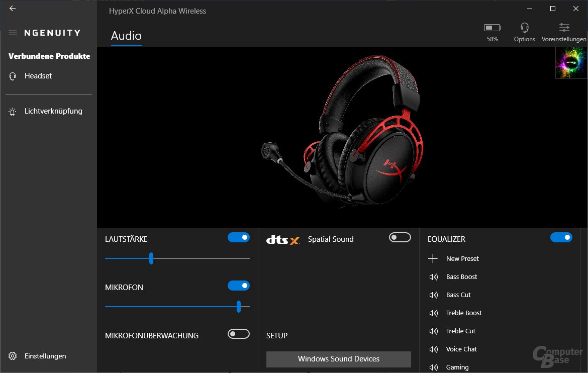Click the battery status icon
This screenshot has width=588, height=373.
pos(492,28)
